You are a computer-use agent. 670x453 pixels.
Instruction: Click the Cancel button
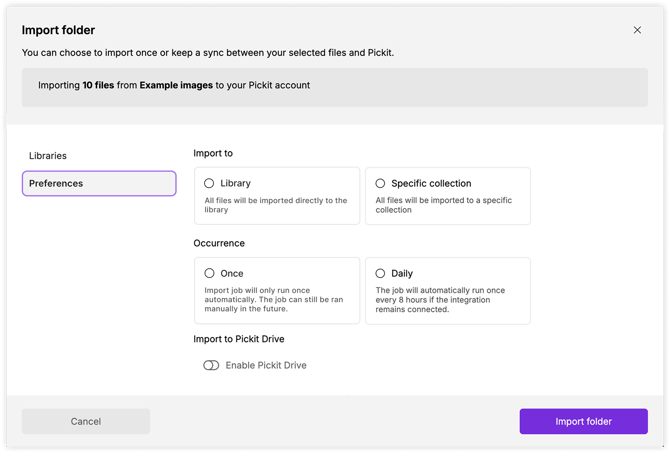click(x=86, y=421)
